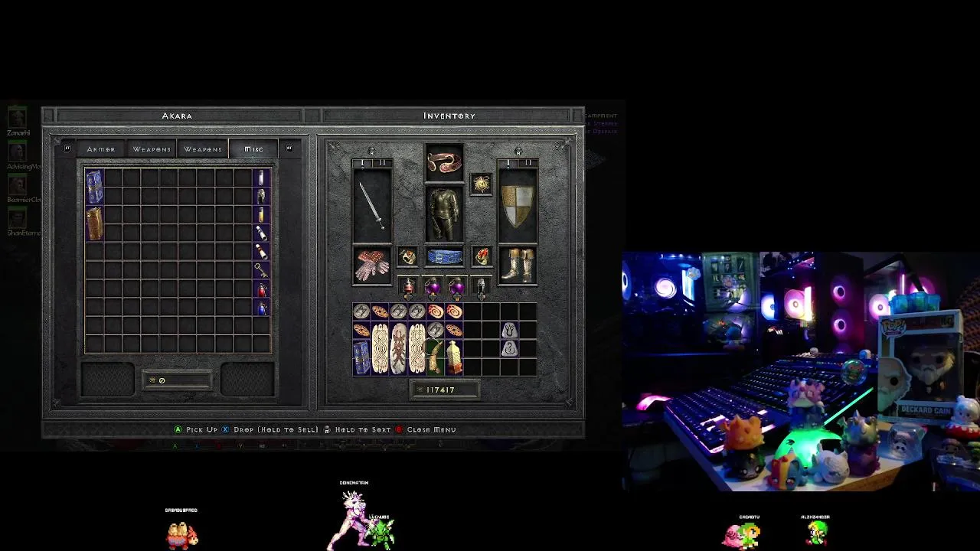The image size is (980, 551).
Task: Click the Hold to Sort prompt
Action: coord(358,430)
